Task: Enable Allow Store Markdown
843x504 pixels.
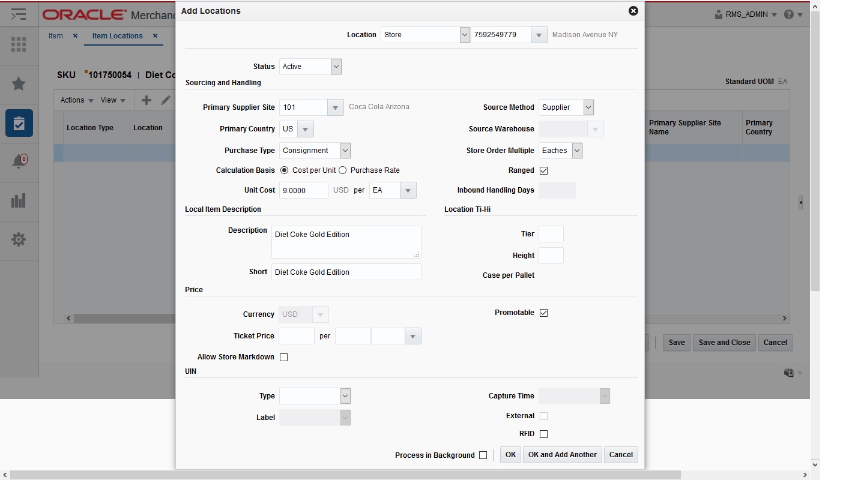Action: tap(283, 357)
